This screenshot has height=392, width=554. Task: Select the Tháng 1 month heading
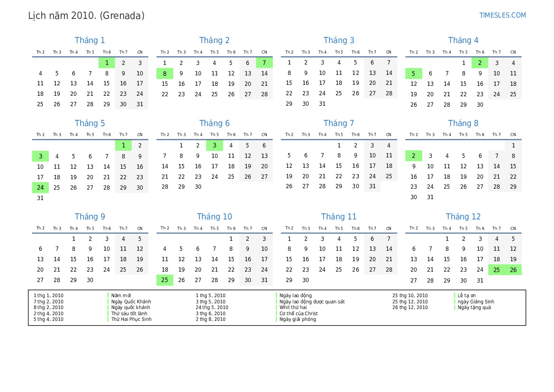pyautogui.click(x=90, y=40)
